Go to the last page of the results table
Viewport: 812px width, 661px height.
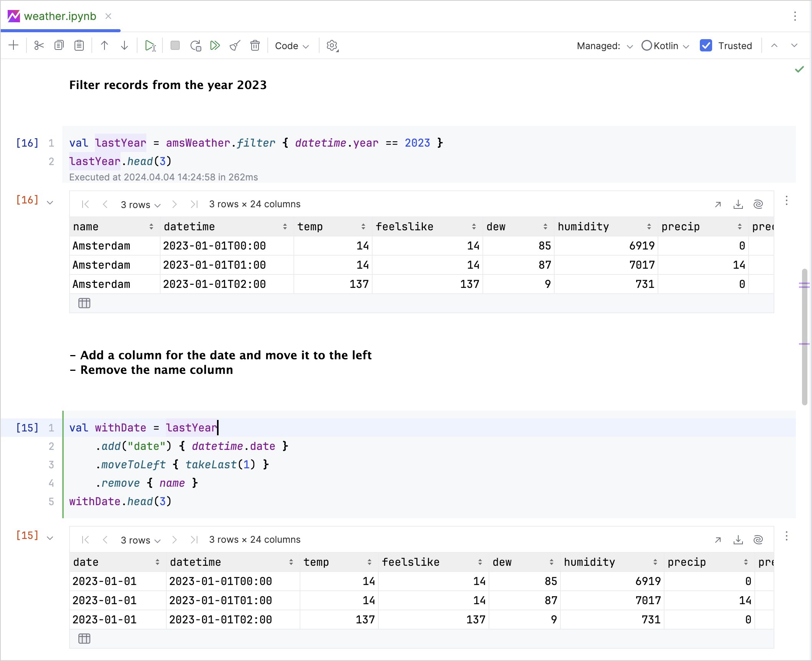[x=194, y=204]
